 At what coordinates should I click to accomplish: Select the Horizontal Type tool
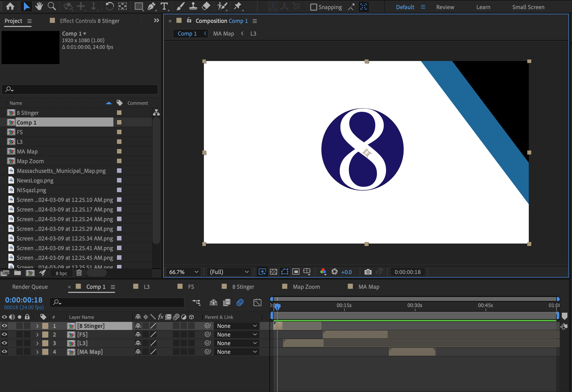coord(164,6)
